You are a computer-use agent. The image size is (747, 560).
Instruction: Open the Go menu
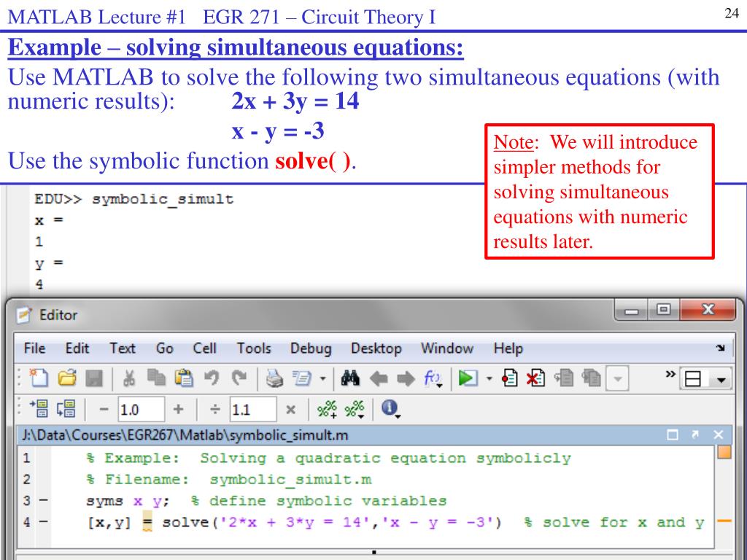click(164, 348)
